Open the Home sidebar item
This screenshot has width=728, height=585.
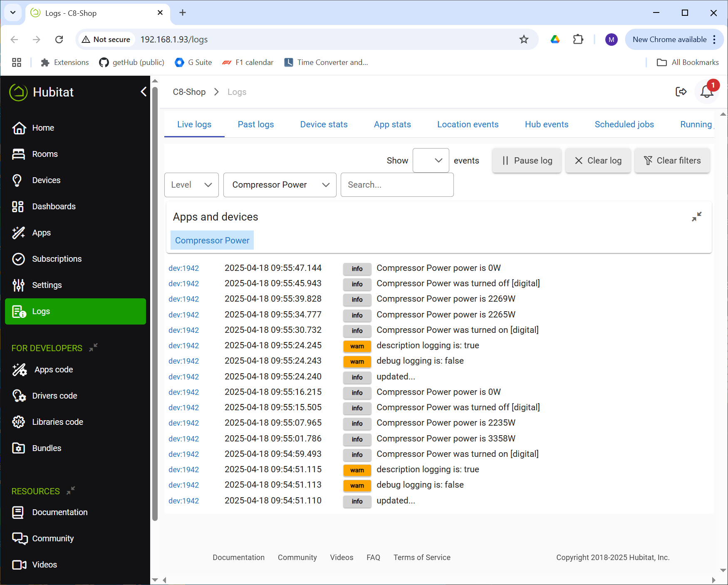point(75,128)
